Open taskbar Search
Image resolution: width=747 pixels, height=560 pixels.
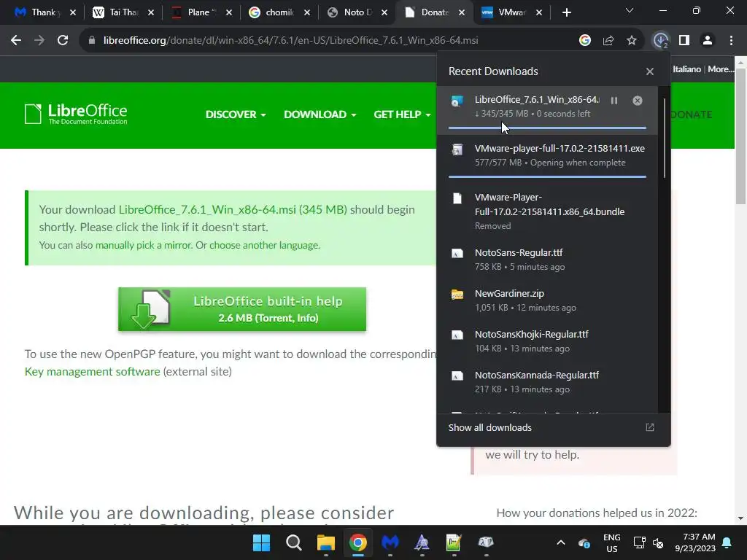coord(293,542)
